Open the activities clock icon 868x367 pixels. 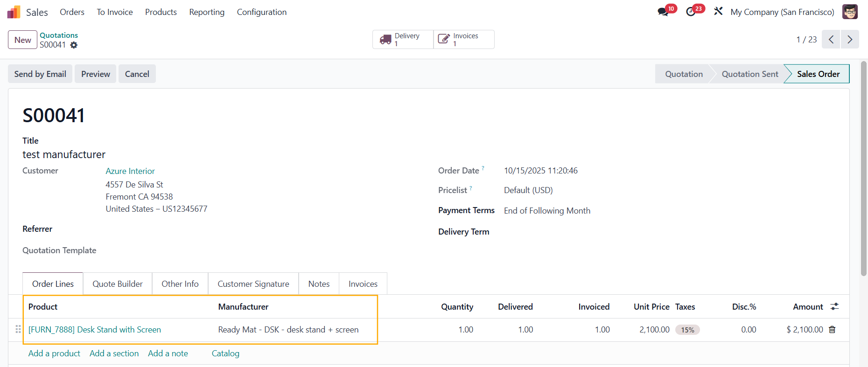691,12
